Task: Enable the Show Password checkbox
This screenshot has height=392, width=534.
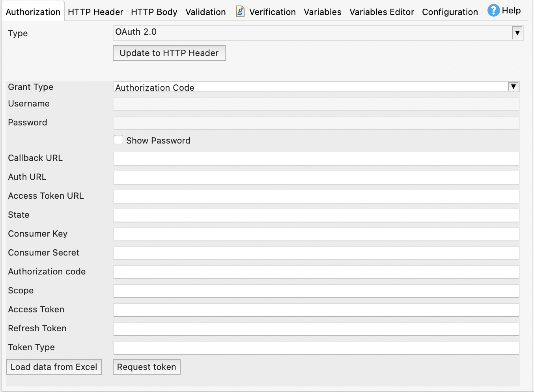Action: click(118, 140)
